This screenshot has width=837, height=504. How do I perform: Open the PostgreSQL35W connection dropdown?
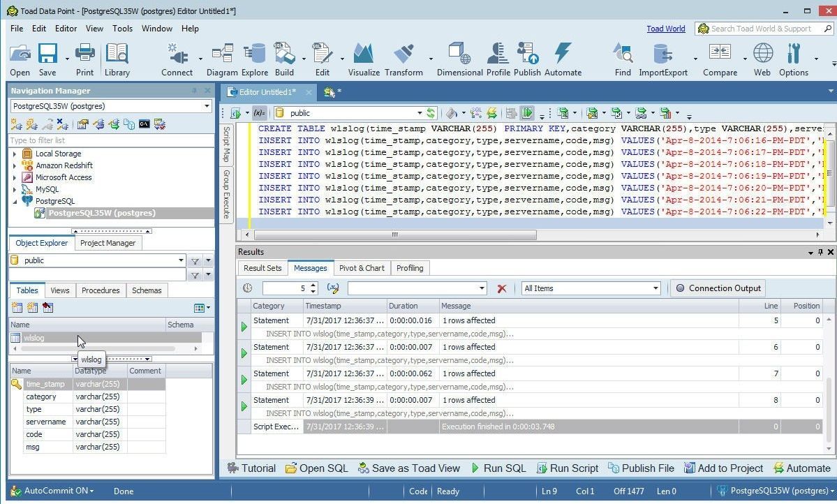[110, 106]
